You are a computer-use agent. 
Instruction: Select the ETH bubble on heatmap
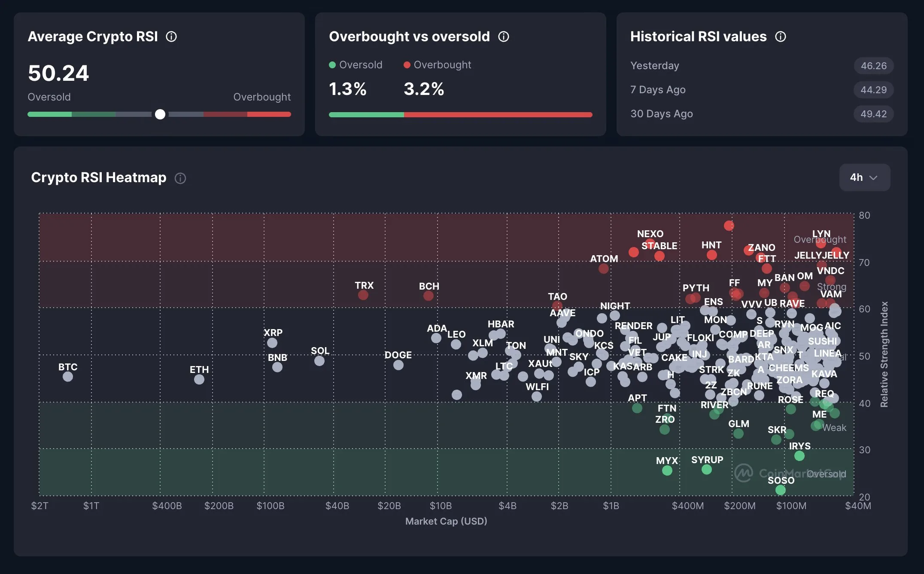point(199,379)
